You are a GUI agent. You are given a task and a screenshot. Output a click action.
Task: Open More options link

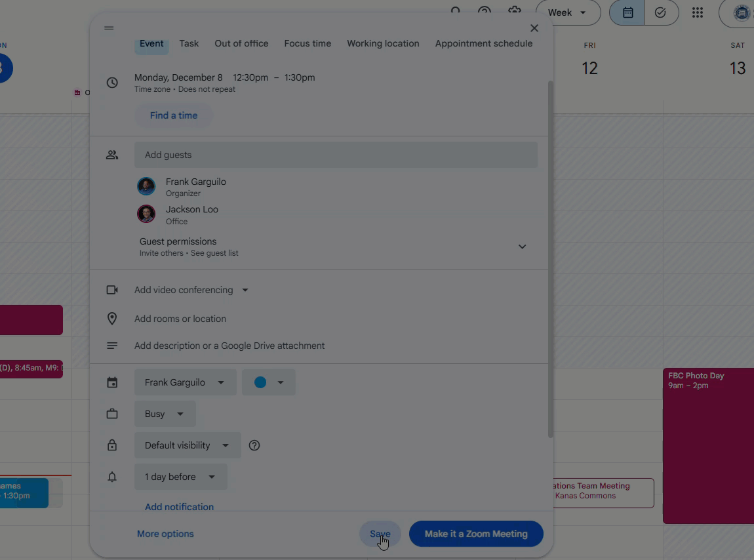[x=165, y=534]
